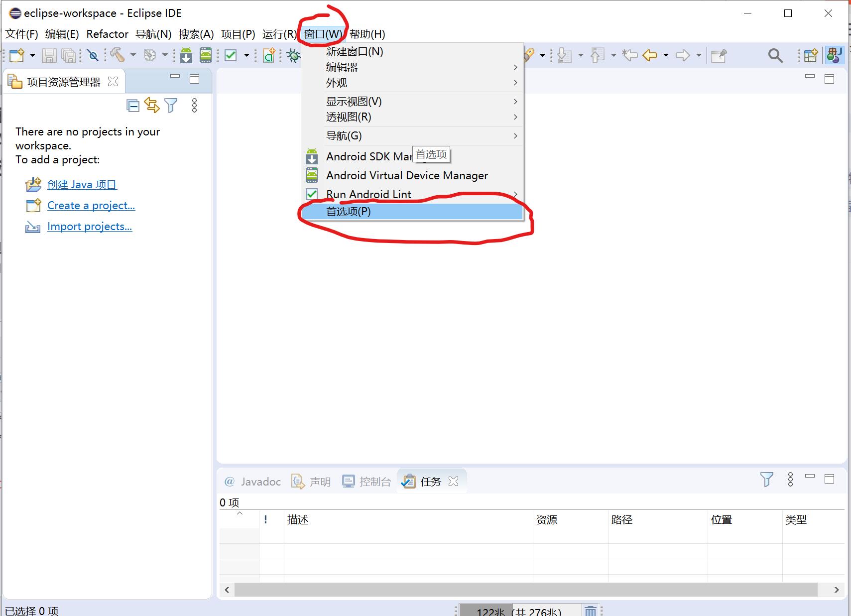The image size is (851, 616).
Task: Click the Next Annotation toolbar icon
Action: click(x=565, y=55)
